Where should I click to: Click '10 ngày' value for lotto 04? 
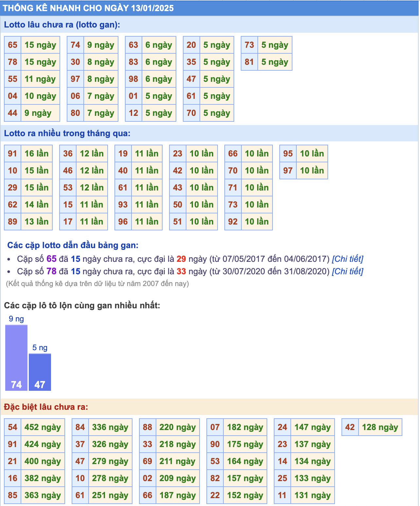(41, 96)
